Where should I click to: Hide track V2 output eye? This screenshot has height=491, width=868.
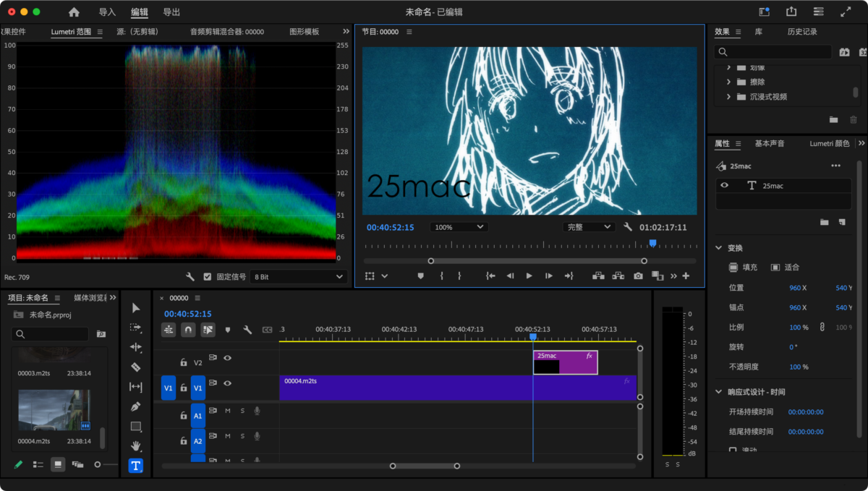pos(227,358)
